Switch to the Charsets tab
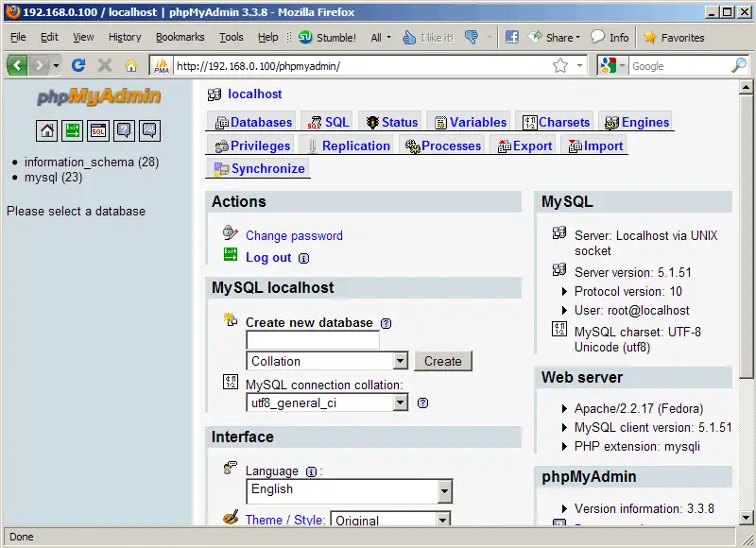 coord(556,122)
